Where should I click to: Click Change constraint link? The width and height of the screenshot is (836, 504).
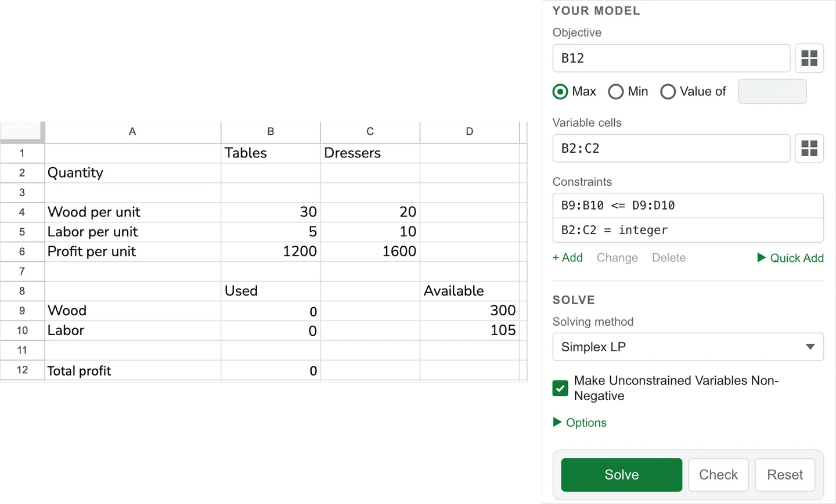[x=617, y=258]
